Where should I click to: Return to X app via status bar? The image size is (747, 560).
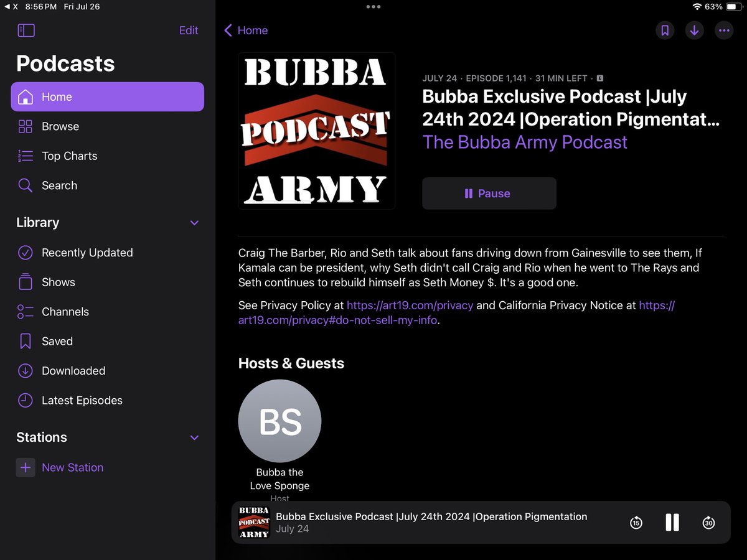pos(11,7)
